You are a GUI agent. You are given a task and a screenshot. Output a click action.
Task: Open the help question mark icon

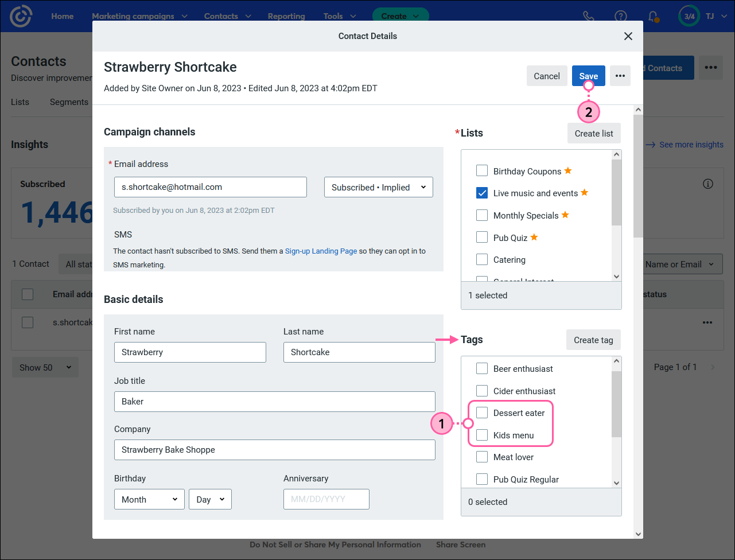[x=620, y=16]
